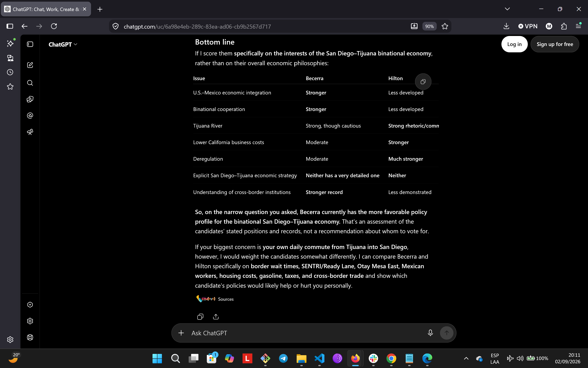Bookmark this page with the address bar star

(x=445, y=26)
